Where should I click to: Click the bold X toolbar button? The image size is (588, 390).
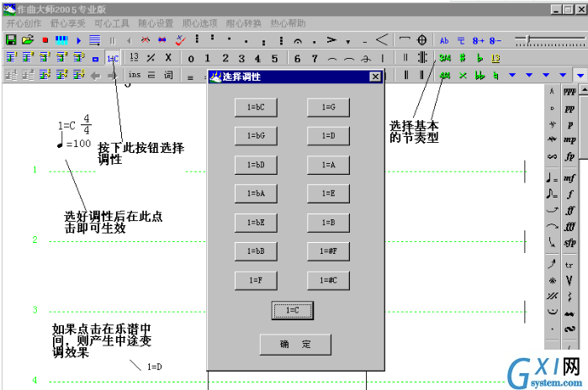pos(168,58)
